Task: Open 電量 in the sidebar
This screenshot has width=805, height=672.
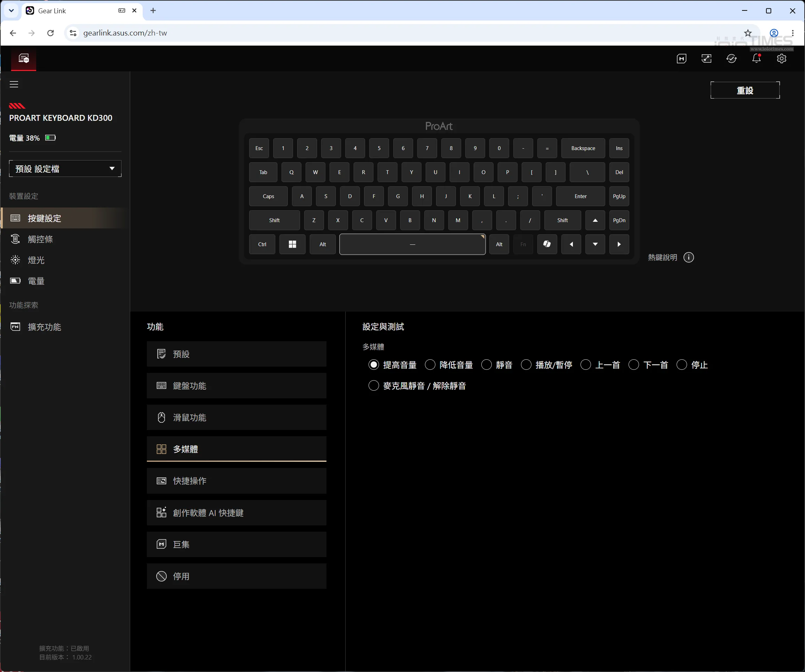Action: [x=65, y=281]
